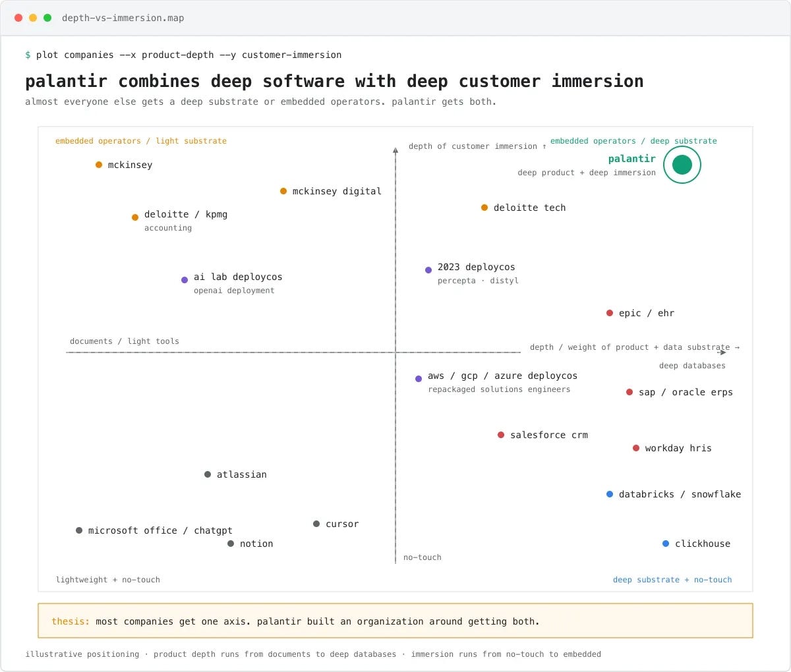Click the headline about palantir combining deep software
Image resolution: width=791 pixels, height=672 pixels.
pos(334,81)
